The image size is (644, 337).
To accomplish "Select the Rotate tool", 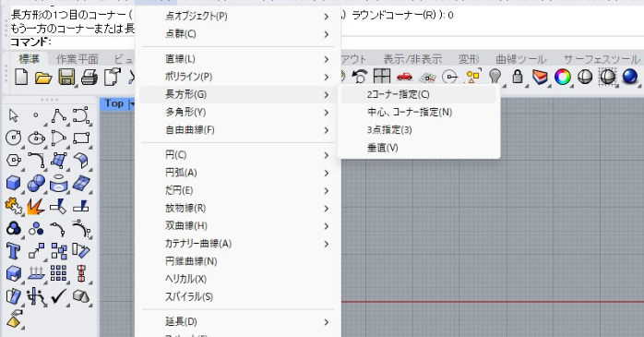I will 81,250.
